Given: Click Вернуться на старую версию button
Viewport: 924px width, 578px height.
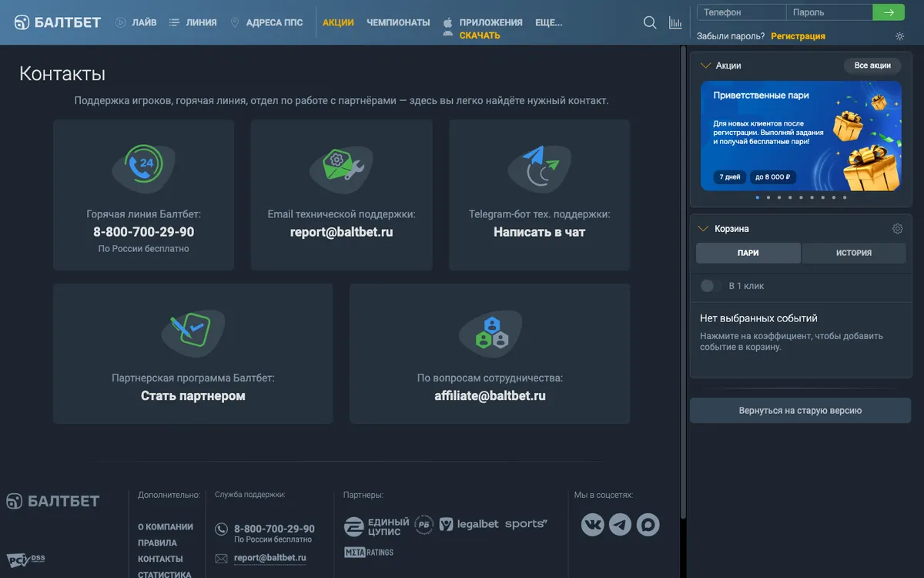Looking at the screenshot, I should (x=800, y=411).
